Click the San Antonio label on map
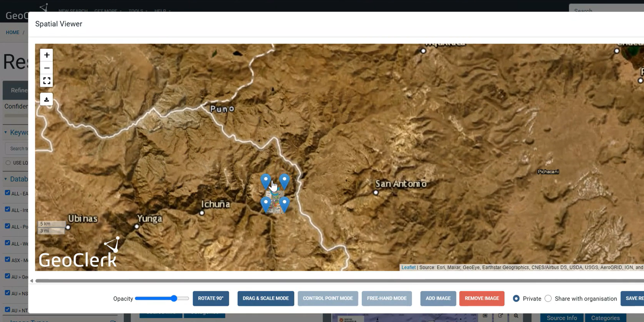Viewport: 644px width, 322px height. [x=401, y=184]
